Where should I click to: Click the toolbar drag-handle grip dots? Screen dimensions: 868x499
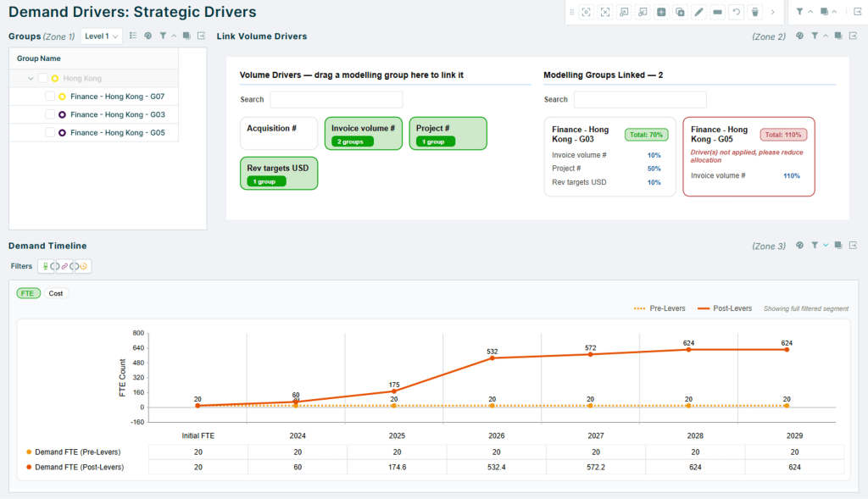572,12
